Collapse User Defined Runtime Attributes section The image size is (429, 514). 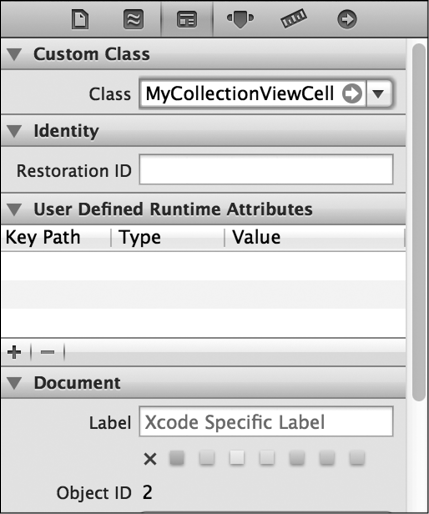pyautogui.click(x=14, y=210)
